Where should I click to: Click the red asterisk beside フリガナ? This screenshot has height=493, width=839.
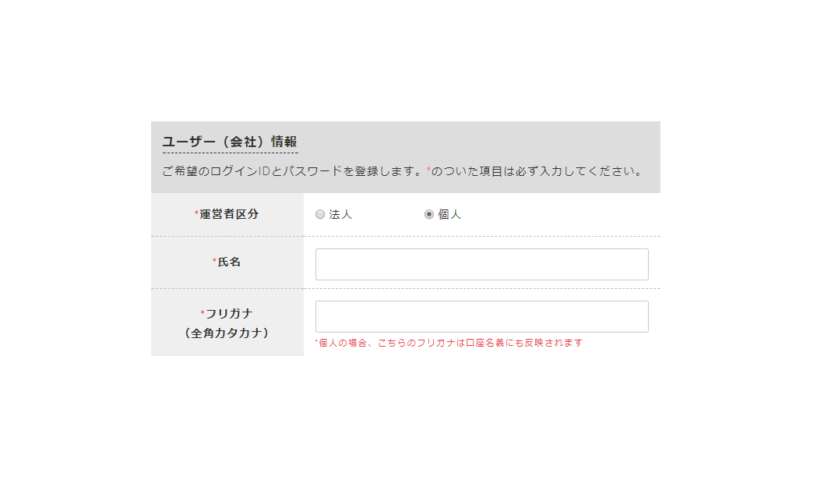tap(202, 313)
